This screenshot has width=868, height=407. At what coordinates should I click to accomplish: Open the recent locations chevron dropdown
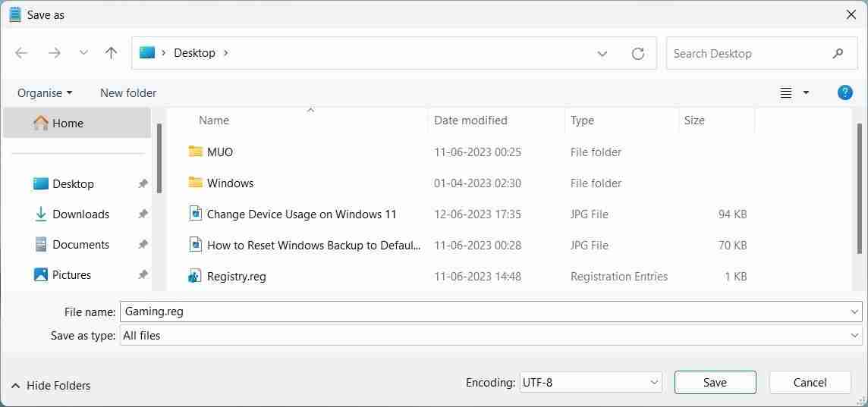pos(83,53)
